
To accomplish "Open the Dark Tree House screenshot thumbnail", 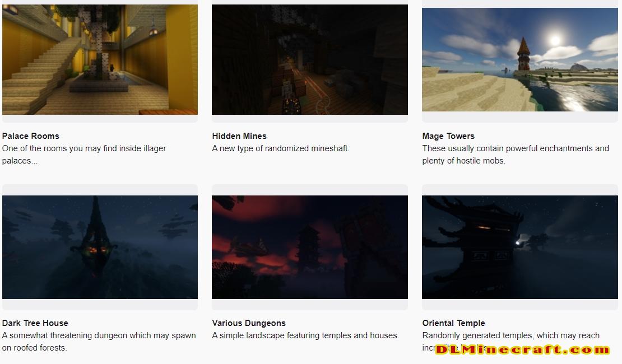I will (100, 247).
